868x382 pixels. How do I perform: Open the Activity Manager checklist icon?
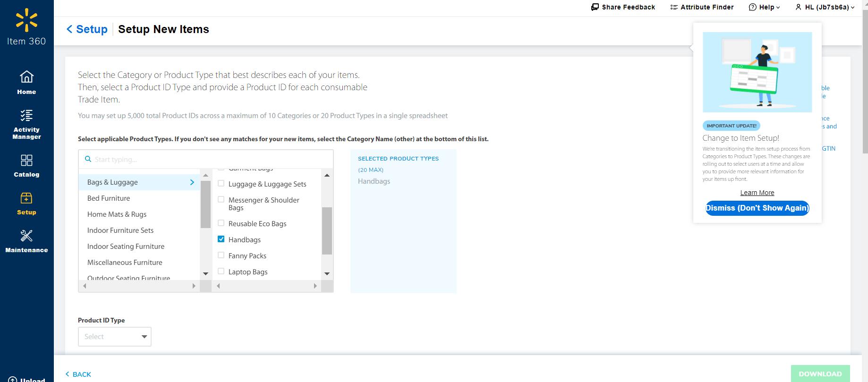click(x=26, y=115)
